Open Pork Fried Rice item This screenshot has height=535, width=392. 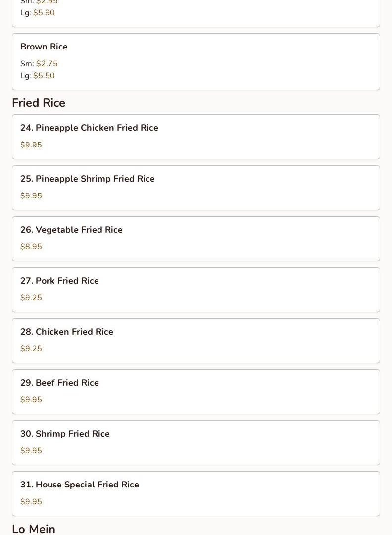[59, 281]
